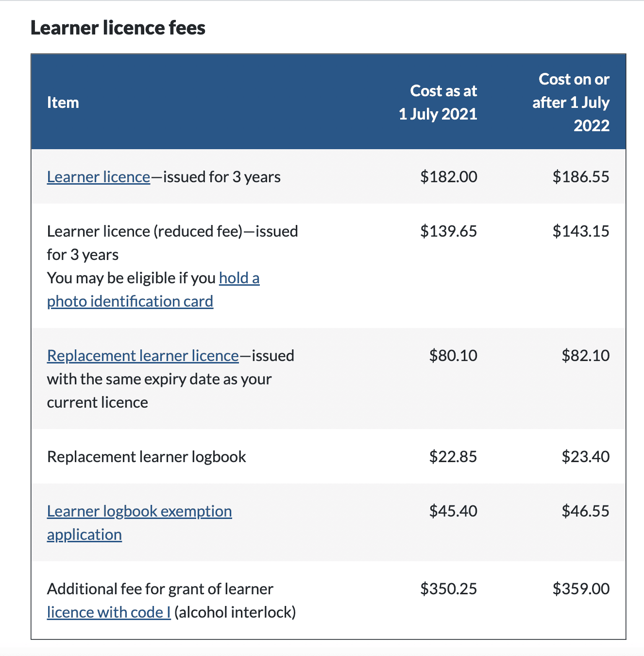Click the Replacement learner logbook row text

[x=147, y=457]
